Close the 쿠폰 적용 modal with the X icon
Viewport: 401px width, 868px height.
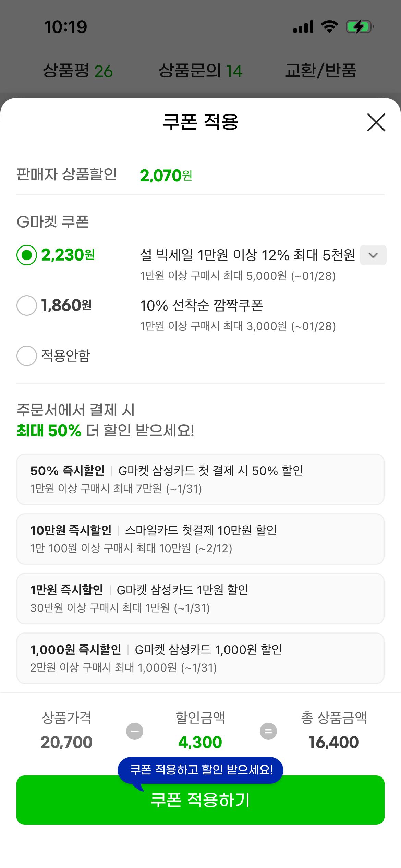[376, 123]
